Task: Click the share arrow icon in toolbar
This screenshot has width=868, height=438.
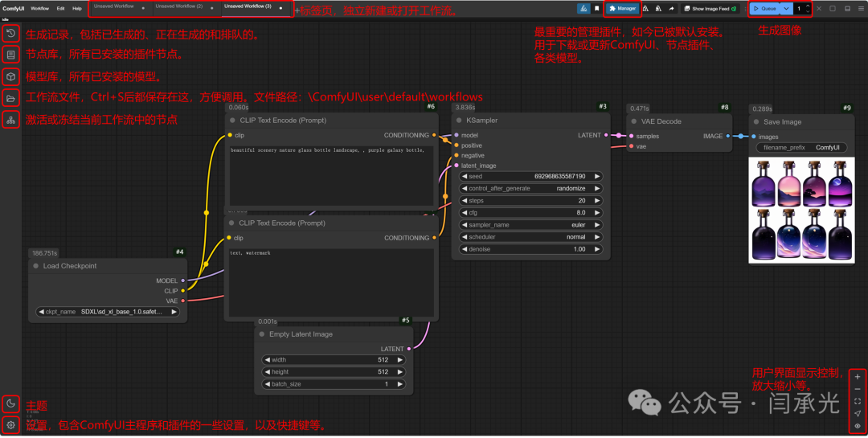Action: 671,8
